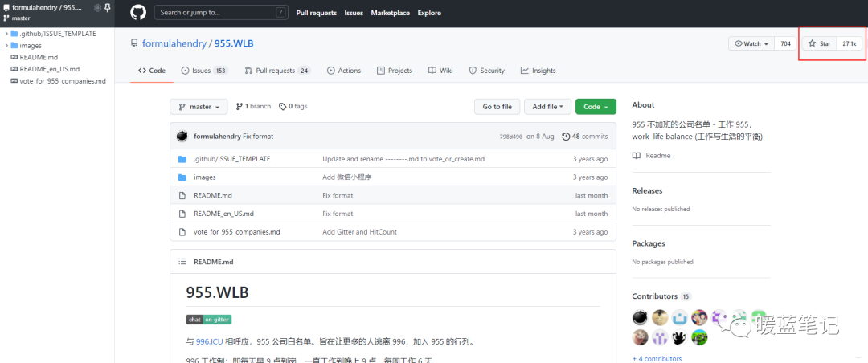This screenshot has height=363, width=868.
Task: Switch to the Security tab
Action: click(x=486, y=71)
